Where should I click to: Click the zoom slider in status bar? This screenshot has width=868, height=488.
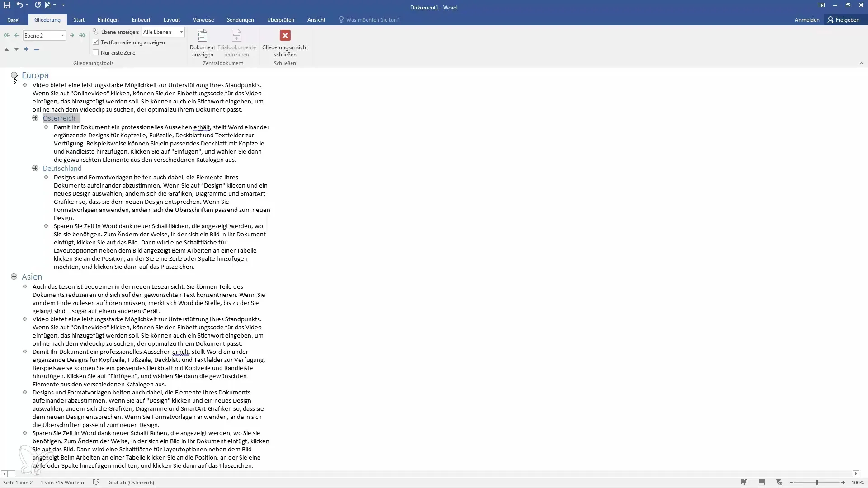click(817, 483)
